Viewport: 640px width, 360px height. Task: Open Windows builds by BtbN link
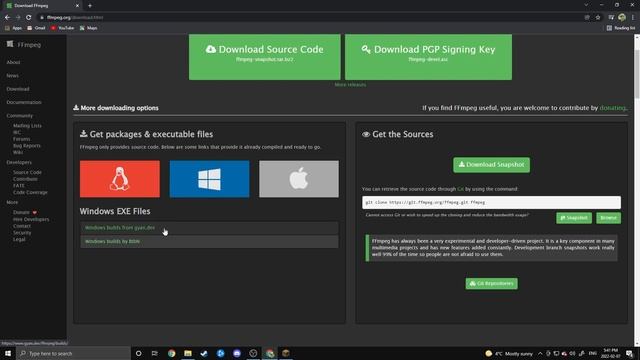pyautogui.click(x=112, y=241)
